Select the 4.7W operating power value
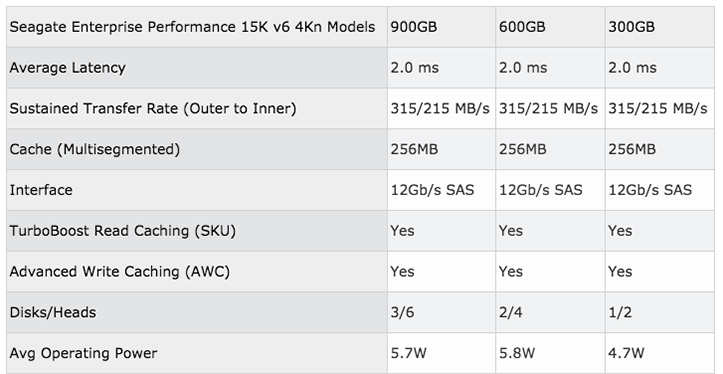Viewport: 723px width, 374px height. pos(626,353)
